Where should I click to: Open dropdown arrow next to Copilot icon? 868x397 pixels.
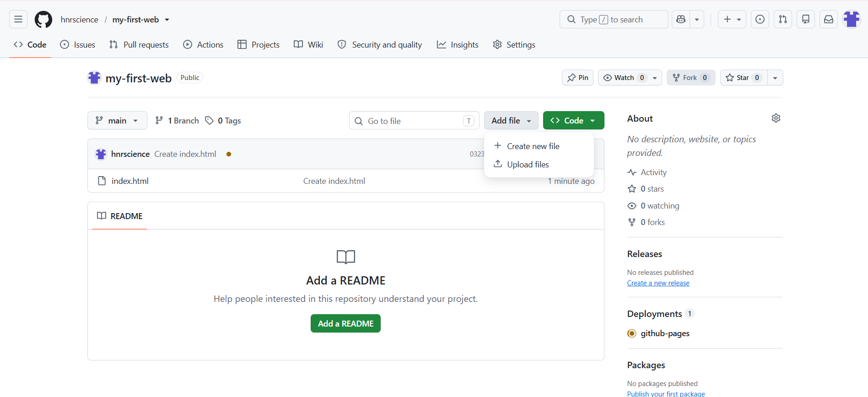[x=697, y=19]
